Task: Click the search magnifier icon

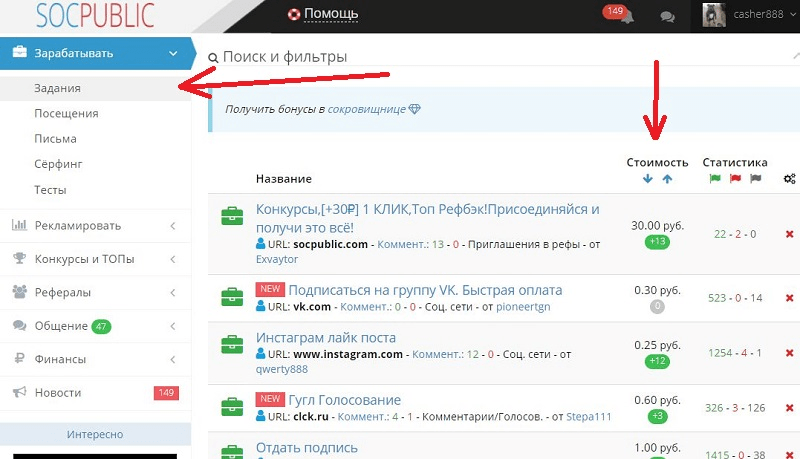Action: [x=213, y=58]
